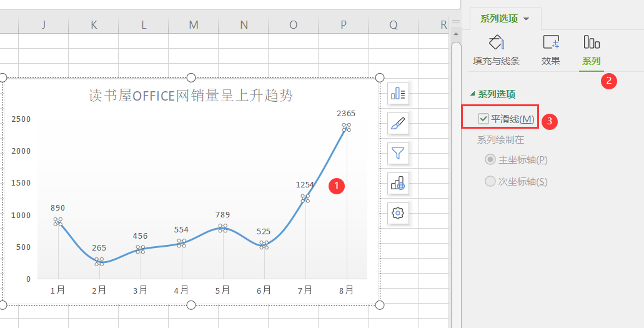The width and height of the screenshot is (644, 328).
Task: Select column P header
Action: [344, 24]
